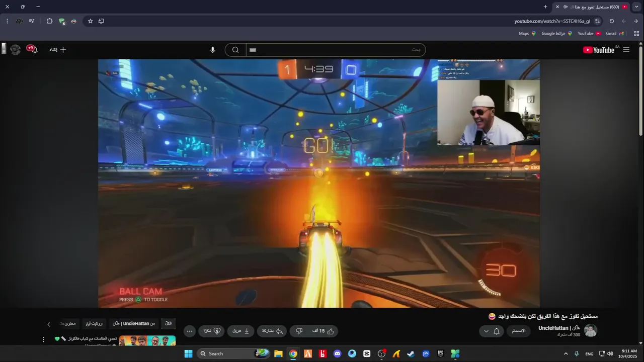Open the green shield extension
The image size is (644, 362).
point(61,21)
